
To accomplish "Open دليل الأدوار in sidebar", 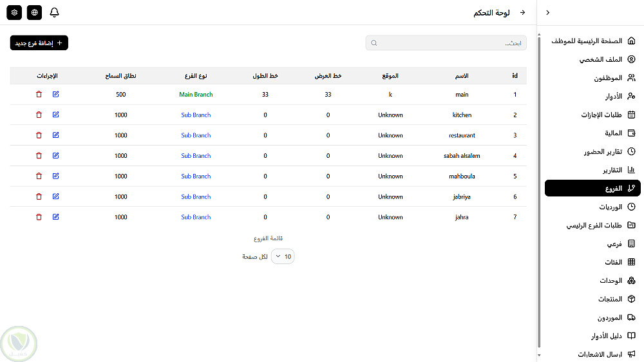I will click(592, 336).
